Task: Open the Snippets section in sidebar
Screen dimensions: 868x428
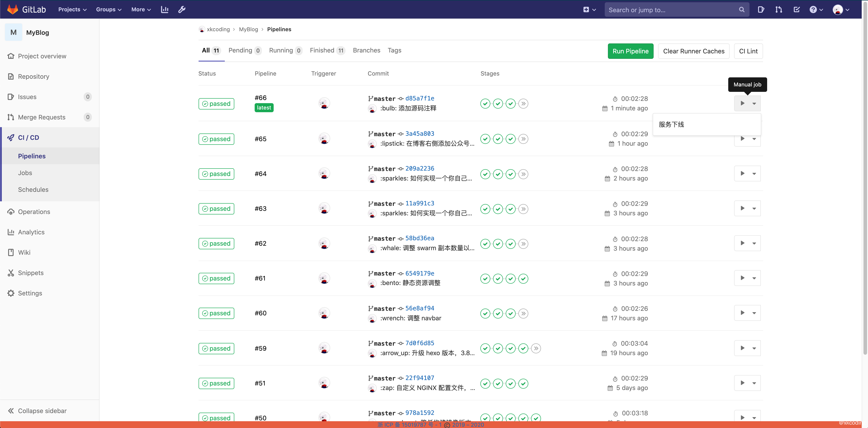Action: pos(31,273)
